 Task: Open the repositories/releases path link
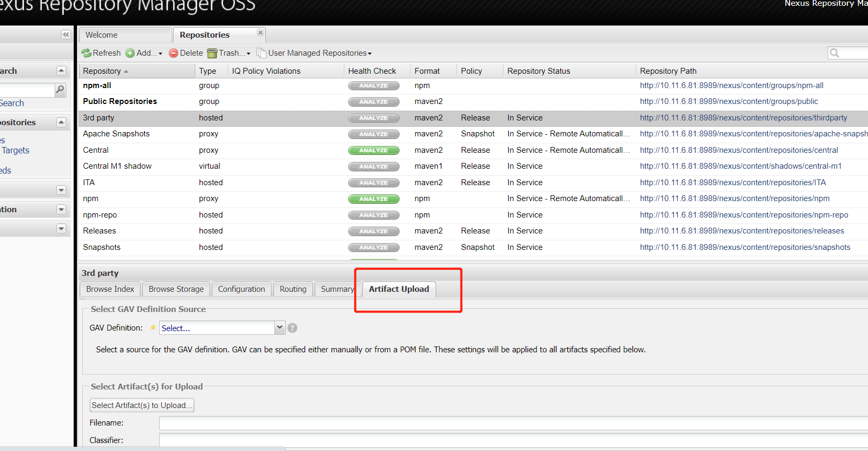pos(742,231)
